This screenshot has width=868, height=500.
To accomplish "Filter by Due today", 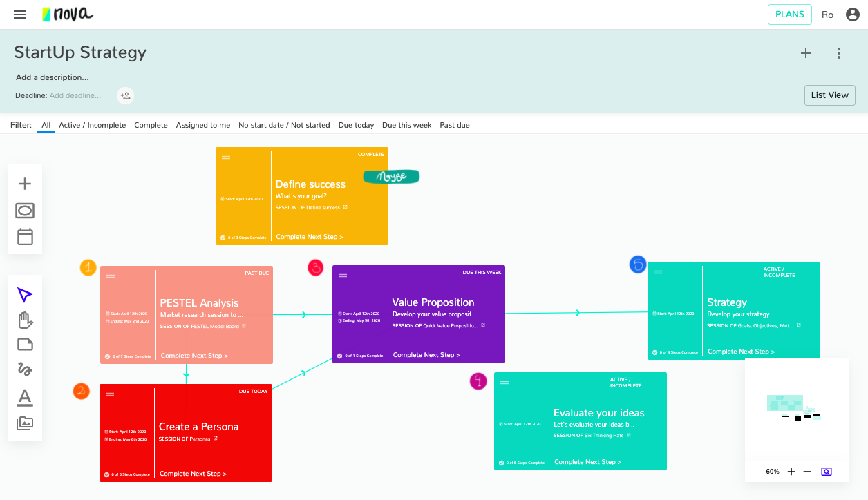I will (x=356, y=125).
